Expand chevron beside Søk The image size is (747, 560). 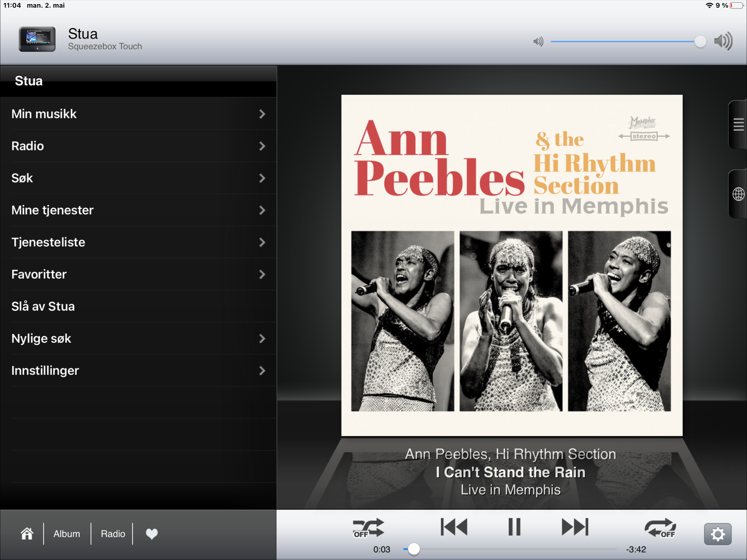262,178
